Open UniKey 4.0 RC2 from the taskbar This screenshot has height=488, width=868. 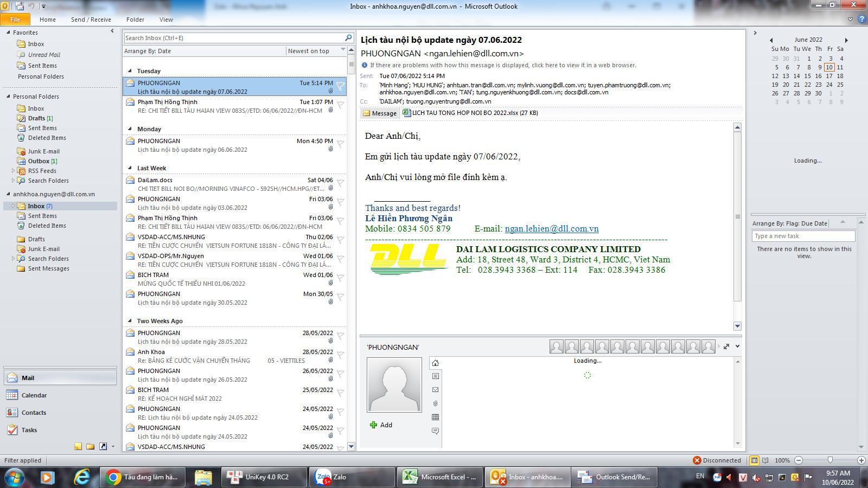[x=264, y=477]
